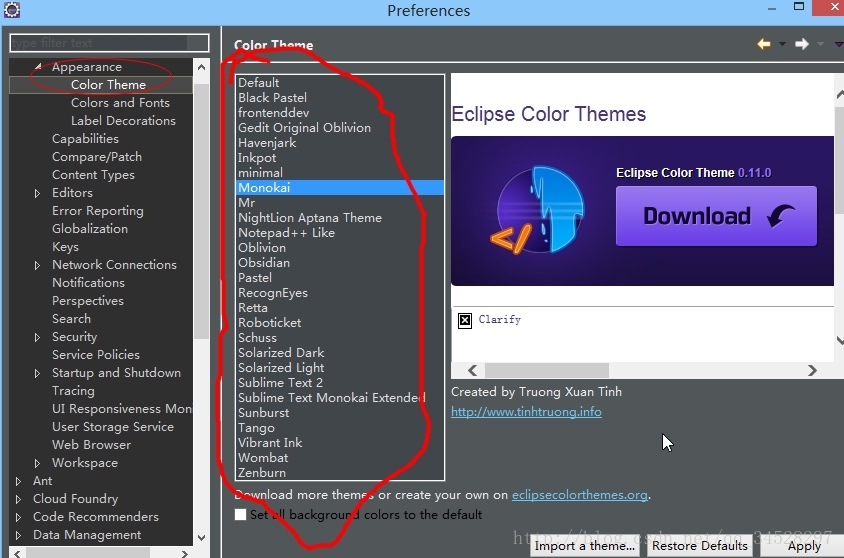Open User Storage Service preferences
The height and width of the screenshot is (558, 844).
point(112,427)
